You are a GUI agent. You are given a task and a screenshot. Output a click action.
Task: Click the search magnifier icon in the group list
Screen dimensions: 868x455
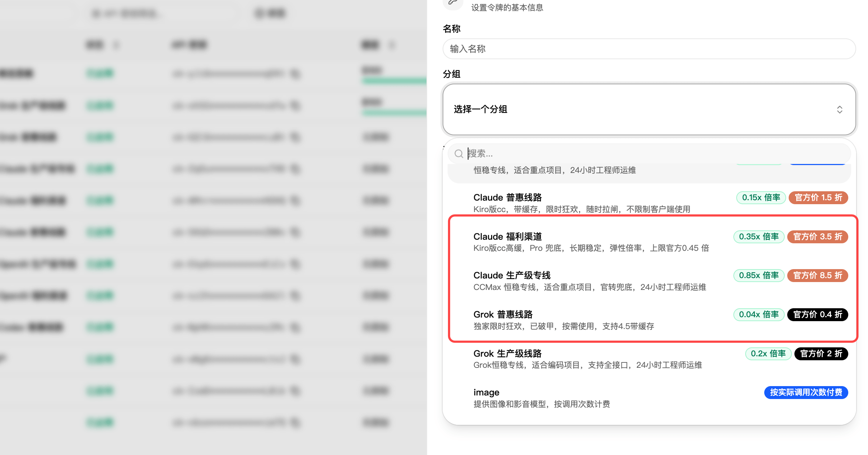[x=458, y=154]
